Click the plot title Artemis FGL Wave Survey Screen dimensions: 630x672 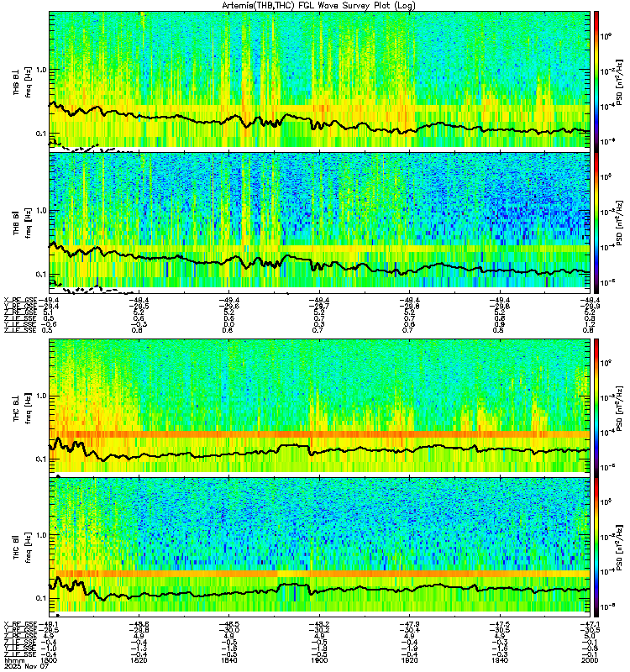point(318,5)
